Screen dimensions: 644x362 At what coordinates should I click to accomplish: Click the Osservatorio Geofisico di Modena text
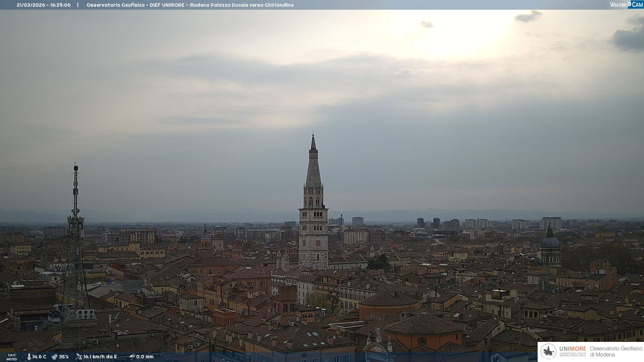[x=616, y=351]
